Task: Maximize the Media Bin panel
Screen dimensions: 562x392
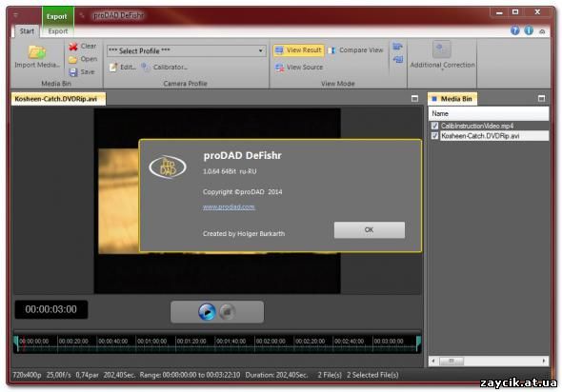Action: [542, 98]
